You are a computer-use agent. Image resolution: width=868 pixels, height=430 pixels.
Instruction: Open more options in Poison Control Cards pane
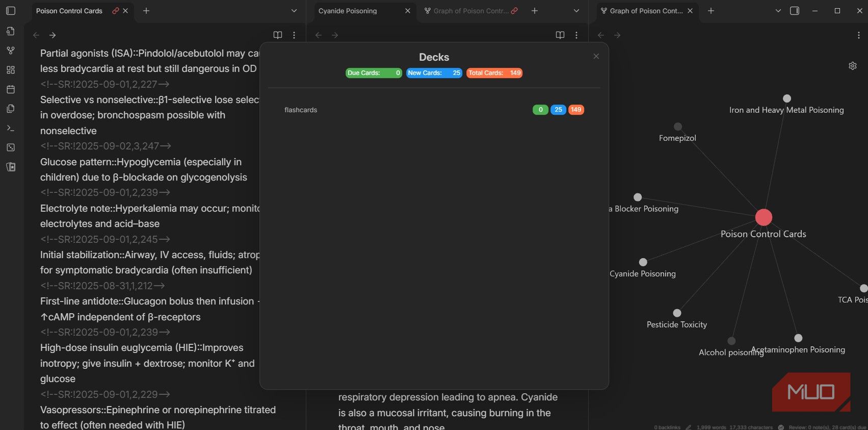pos(294,35)
